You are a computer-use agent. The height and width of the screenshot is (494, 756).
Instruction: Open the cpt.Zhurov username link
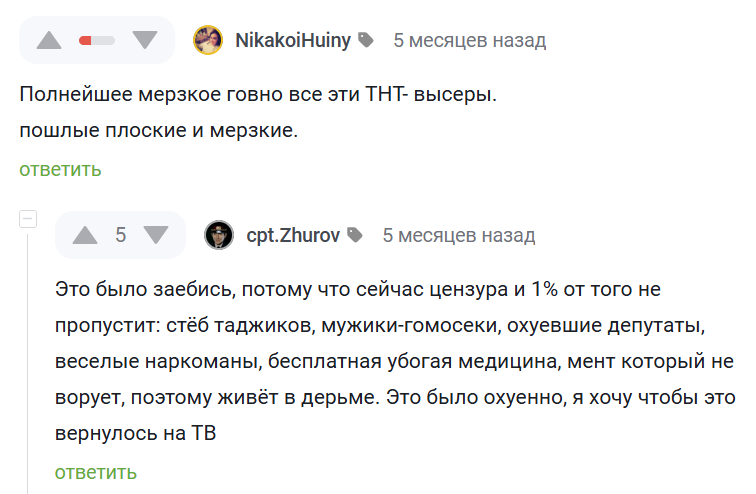(x=293, y=235)
